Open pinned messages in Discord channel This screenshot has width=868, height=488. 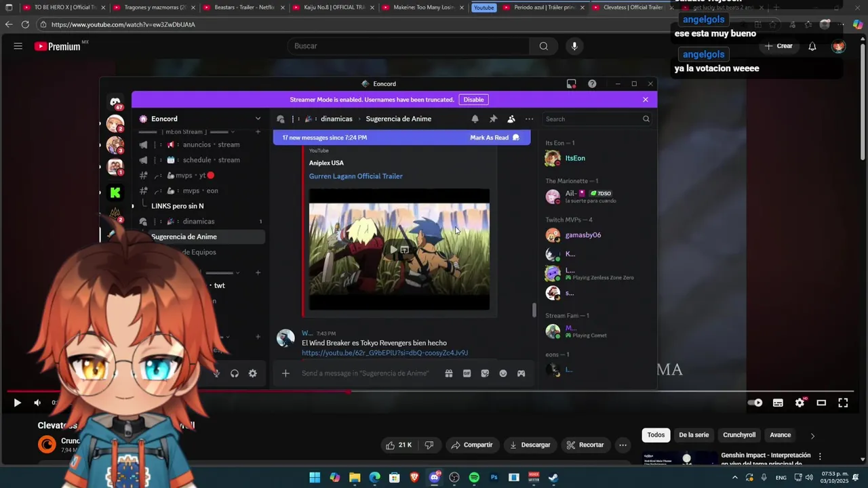[493, 119]
